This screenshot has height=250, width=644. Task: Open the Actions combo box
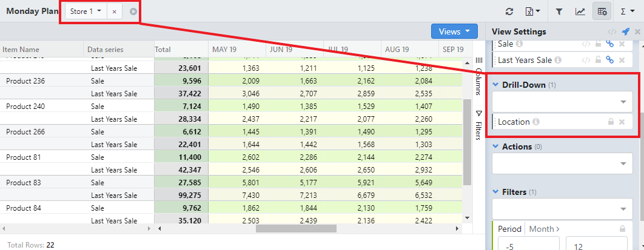tap(561, 163)
